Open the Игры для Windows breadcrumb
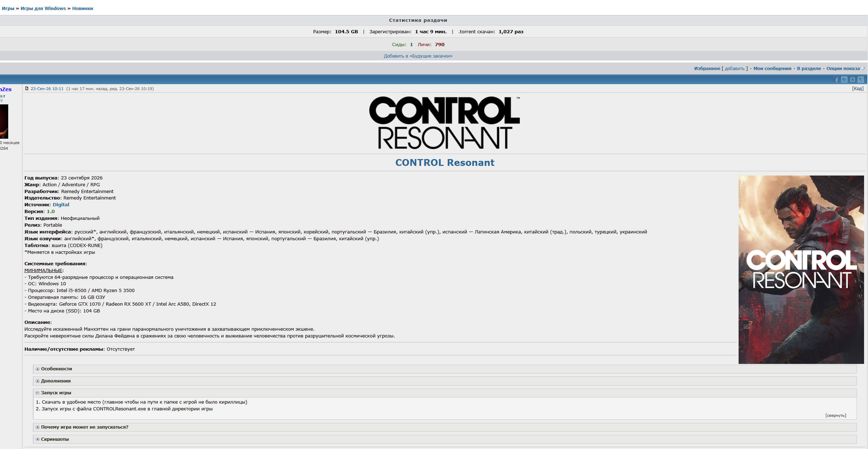The height and width of the screenshot is (449, 868). coord(43,8)
